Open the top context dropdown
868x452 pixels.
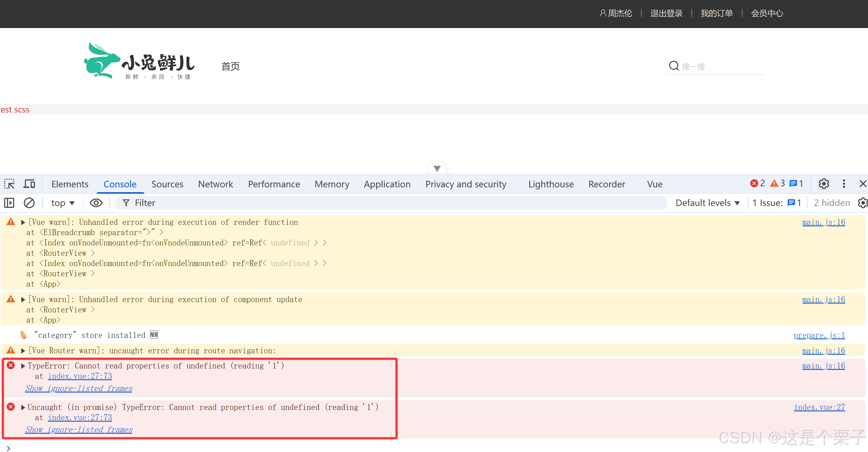pos(63,203)
